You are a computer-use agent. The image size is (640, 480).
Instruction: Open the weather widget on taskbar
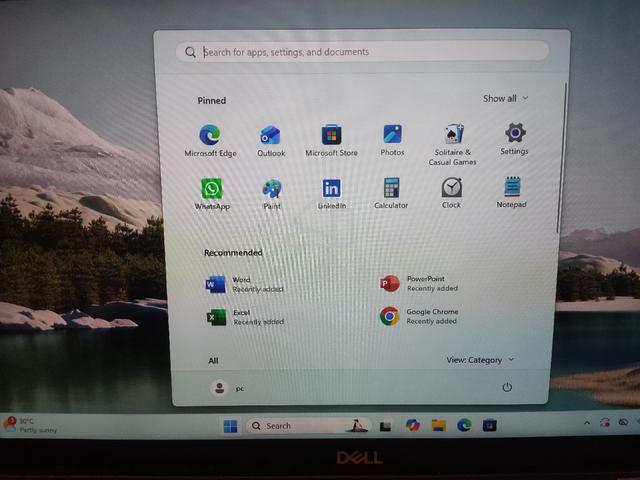(30, 425)
